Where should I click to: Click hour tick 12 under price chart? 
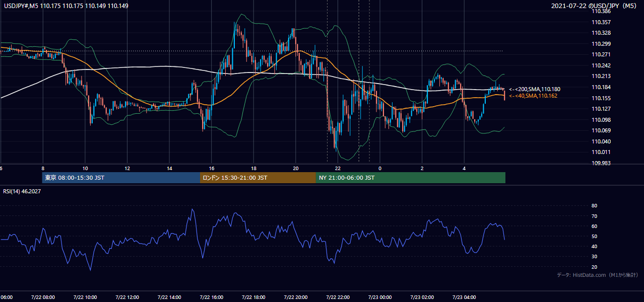click(127, 168)
